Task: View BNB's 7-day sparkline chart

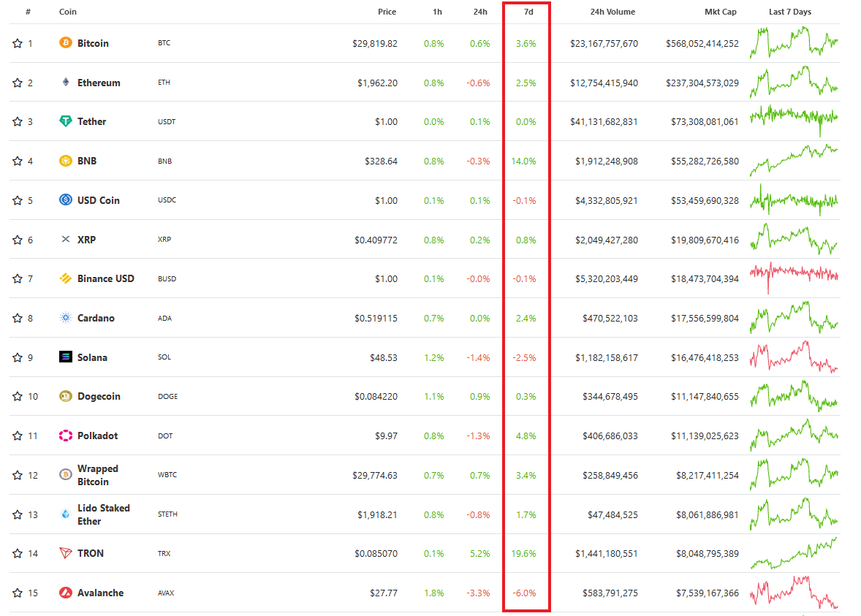Action: pyautogui.click(x=794, y=160)
